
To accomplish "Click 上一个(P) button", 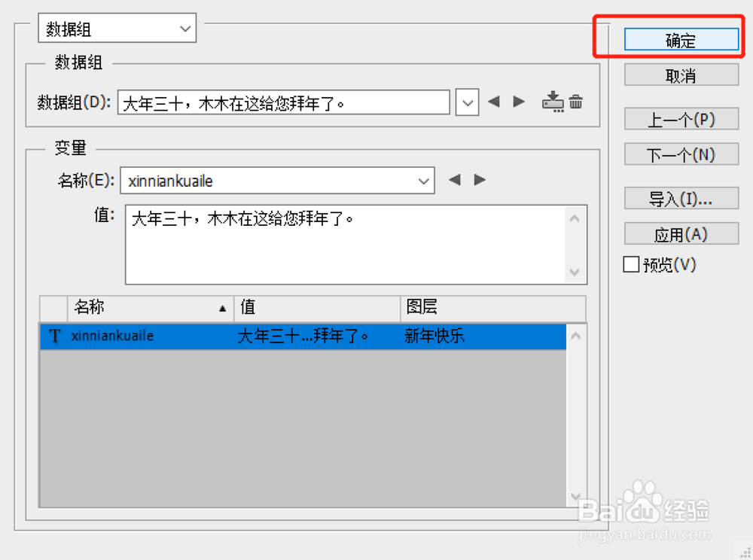I will 681,119.
